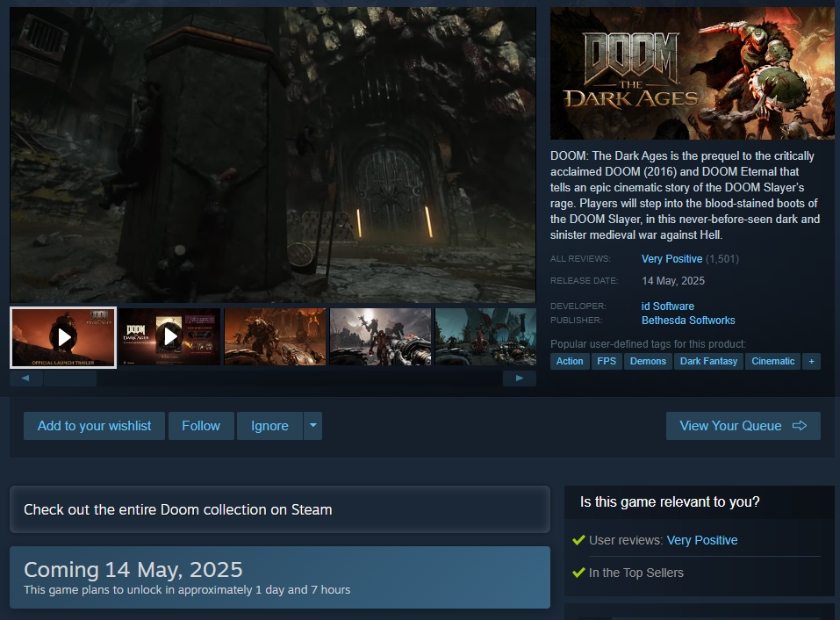Click the DOOM The Dark Ages header image
The width and height of the screenshot is (840, 620).
coord(692,74)
